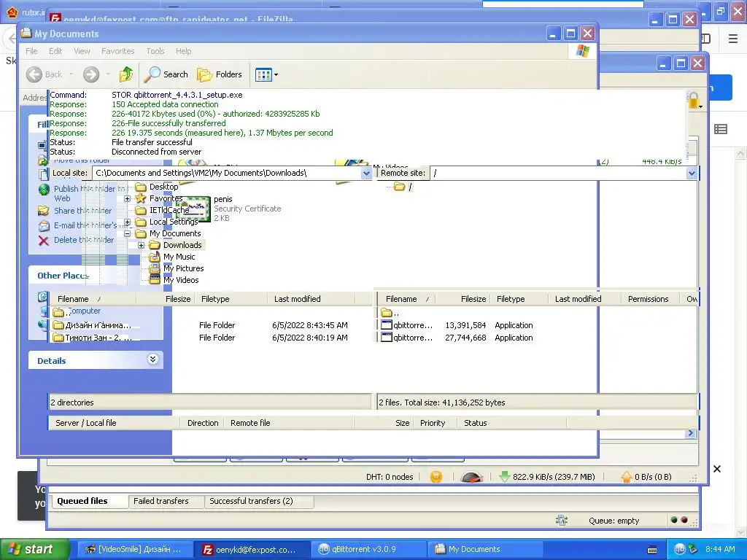Open the browser hamburger menu behind the windows
The image size is (747, 560).
(733, 39)
